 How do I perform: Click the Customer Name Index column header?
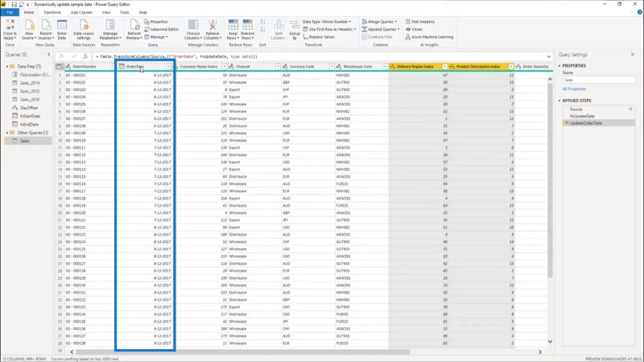click(x=198, y=67)
